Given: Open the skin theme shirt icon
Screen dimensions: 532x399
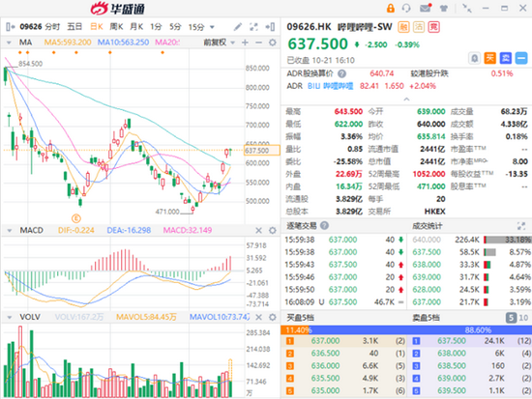Looking at the screenshot, I should 443,8.
